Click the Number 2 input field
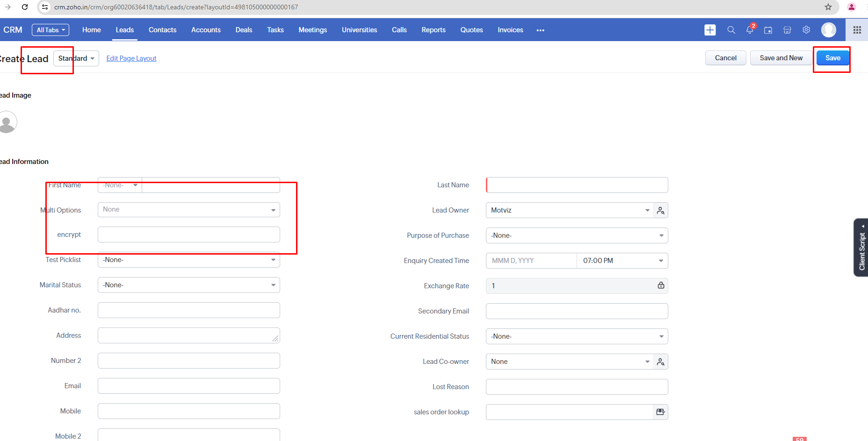The image size is (868, 441). tap(189, 361)
